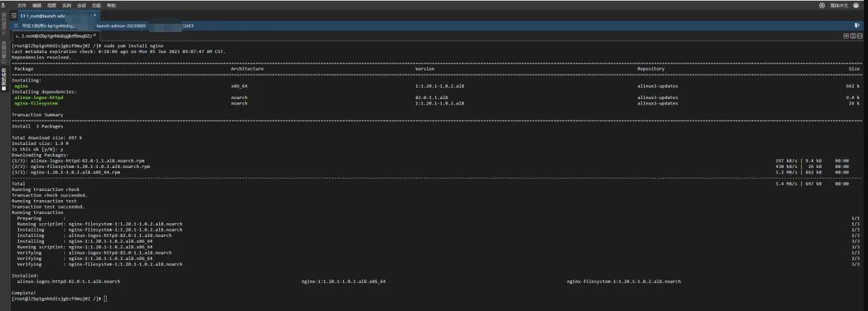Click the copy icon after the instance ID
The width and height of the screenshot is (868, 311).
(x=192, y=25)
